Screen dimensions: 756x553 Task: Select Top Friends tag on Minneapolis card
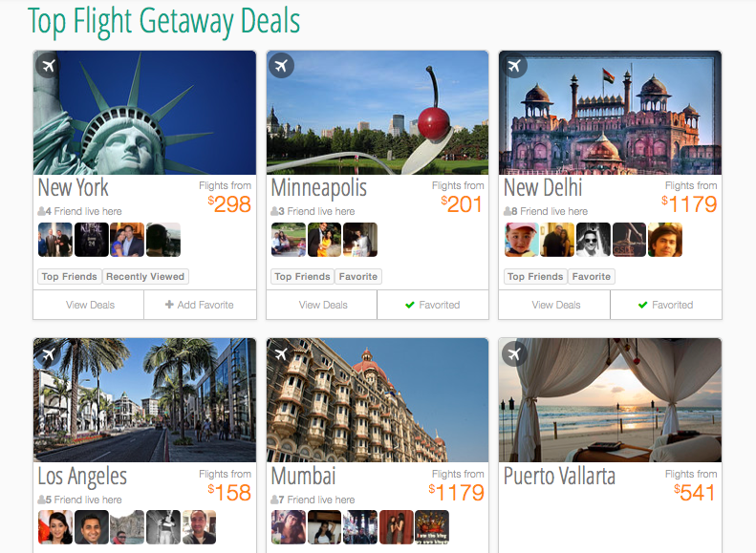302,277
